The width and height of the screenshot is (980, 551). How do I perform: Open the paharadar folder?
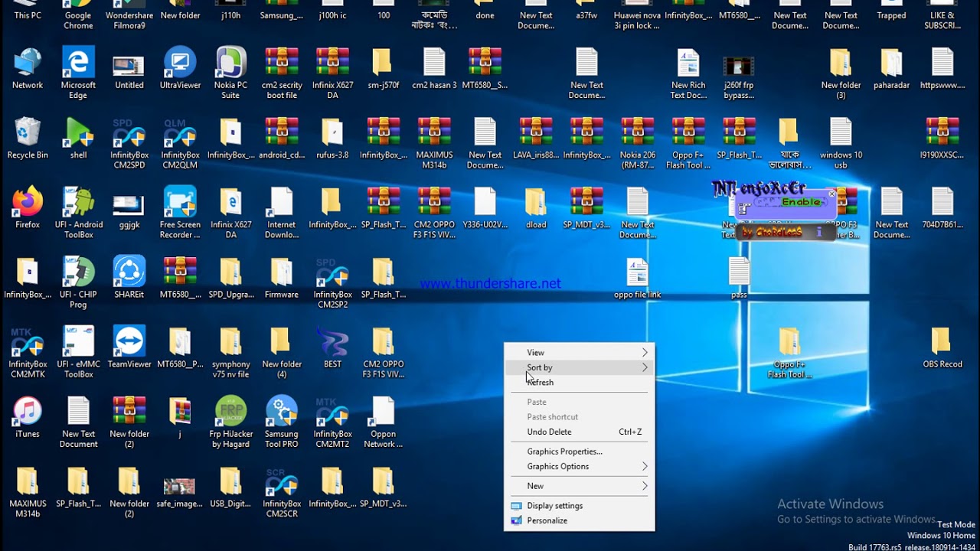click(891, 62)
